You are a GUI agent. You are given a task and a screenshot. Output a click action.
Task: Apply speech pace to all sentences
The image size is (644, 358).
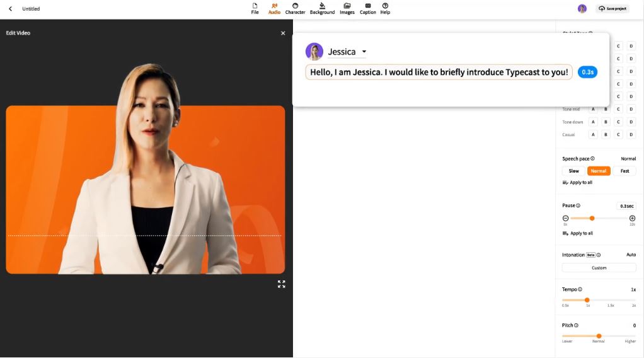(577, 183)
